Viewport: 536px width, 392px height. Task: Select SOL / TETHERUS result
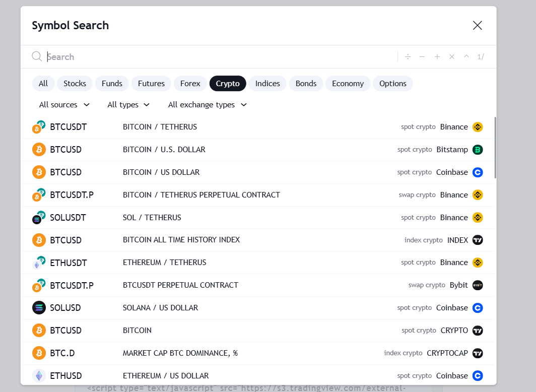click(x=257, y=217)
